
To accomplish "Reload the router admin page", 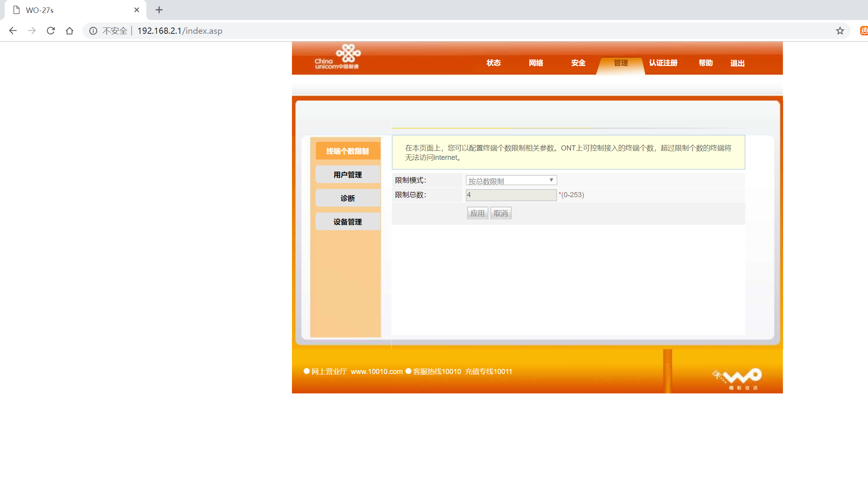I will [51, 31].
